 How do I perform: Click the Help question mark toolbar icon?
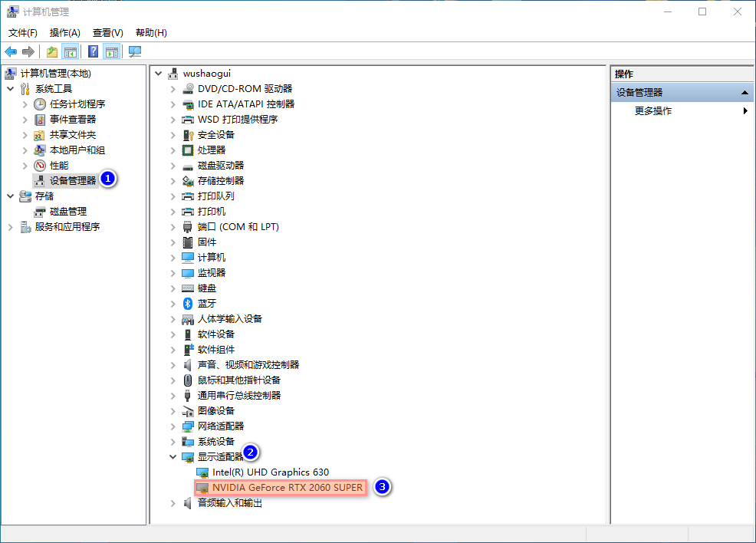[93, 51]
